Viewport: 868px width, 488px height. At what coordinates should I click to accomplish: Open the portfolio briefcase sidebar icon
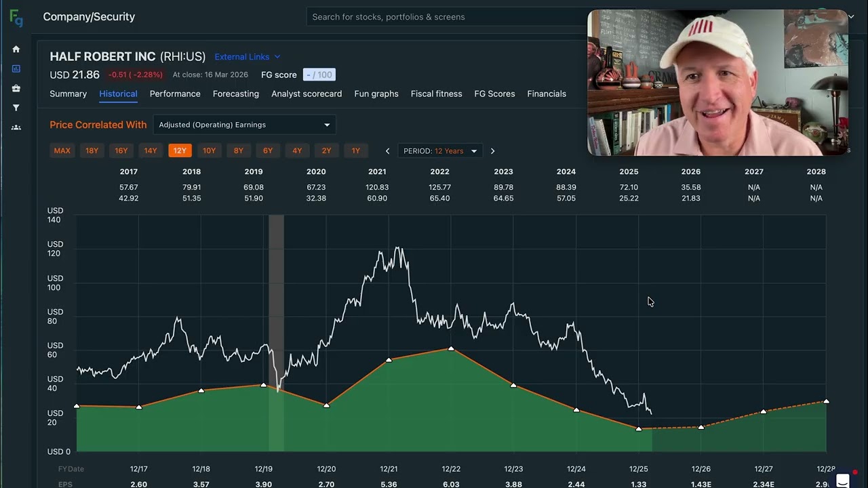point(16,88)
